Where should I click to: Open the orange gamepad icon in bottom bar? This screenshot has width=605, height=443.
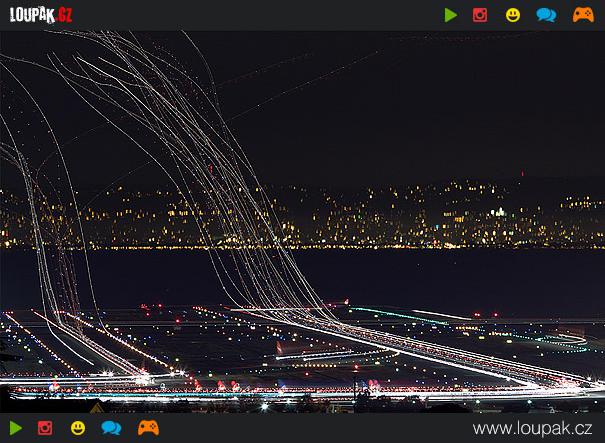point(148,428)
